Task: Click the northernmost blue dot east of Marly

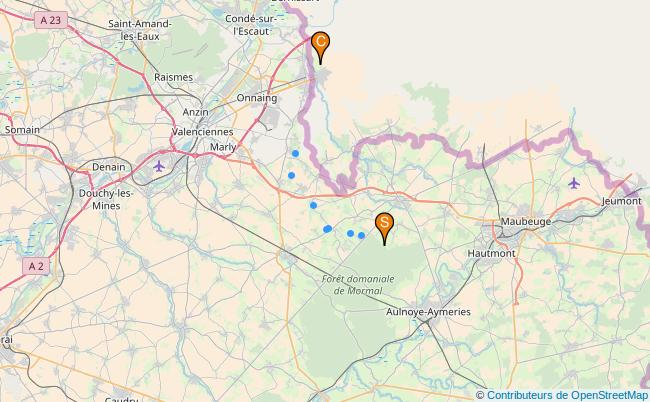Action: click(295, 154)
